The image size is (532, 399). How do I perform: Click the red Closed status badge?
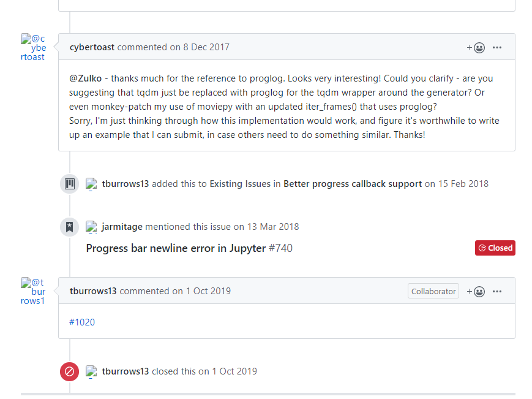pos(495,248)
